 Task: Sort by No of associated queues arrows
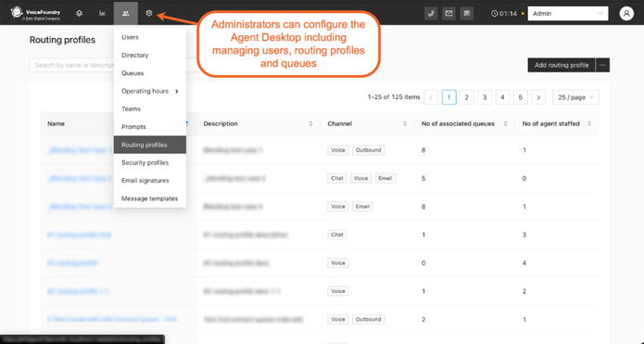[506, 123]
